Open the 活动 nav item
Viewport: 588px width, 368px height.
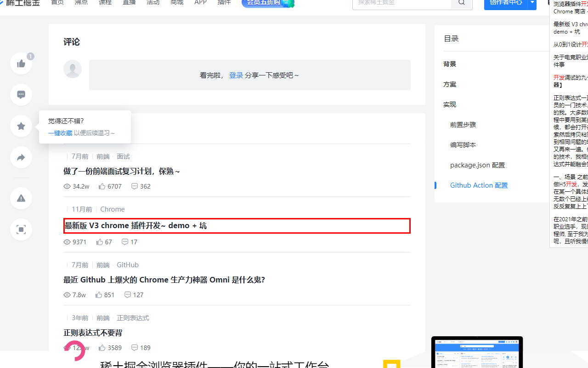[x=153, y=2]
